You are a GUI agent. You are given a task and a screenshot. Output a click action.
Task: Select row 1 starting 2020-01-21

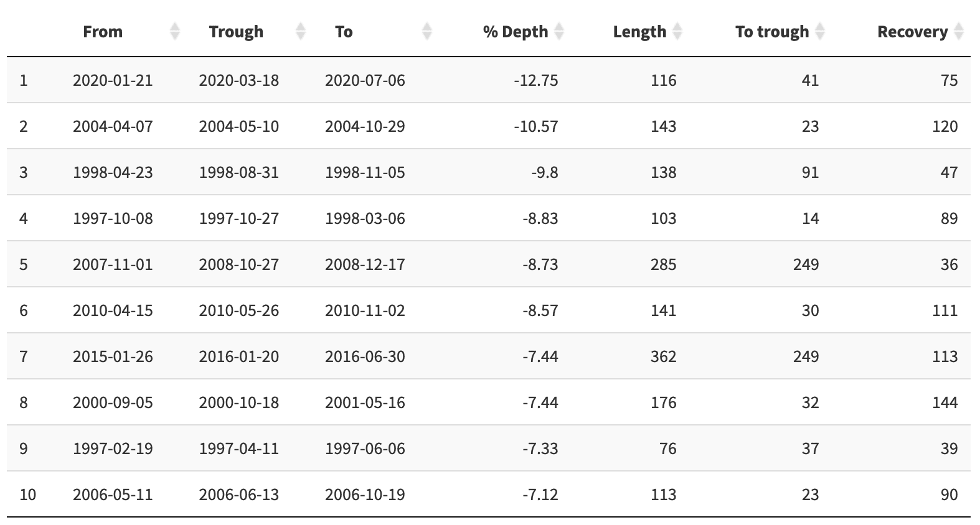click(x=489, y=80)
